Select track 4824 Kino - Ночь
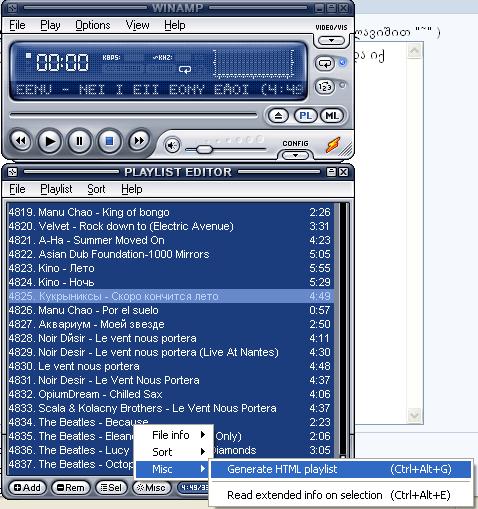478x509 pixels. 170,282
